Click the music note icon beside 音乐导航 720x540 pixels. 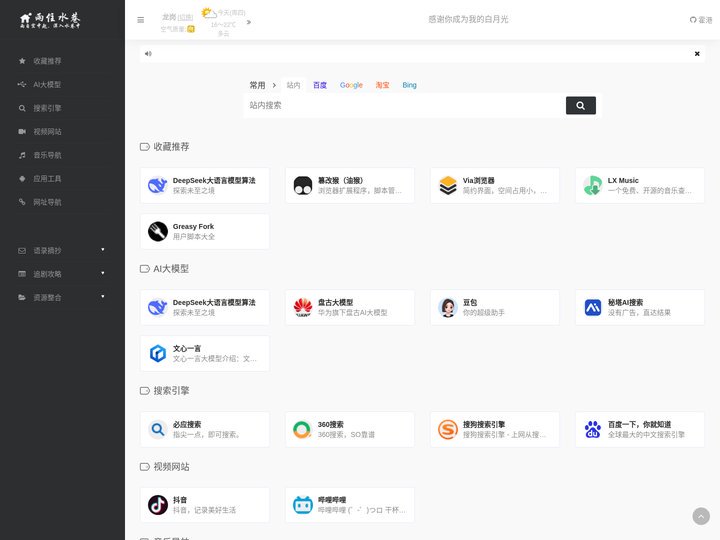click(22, 155)
